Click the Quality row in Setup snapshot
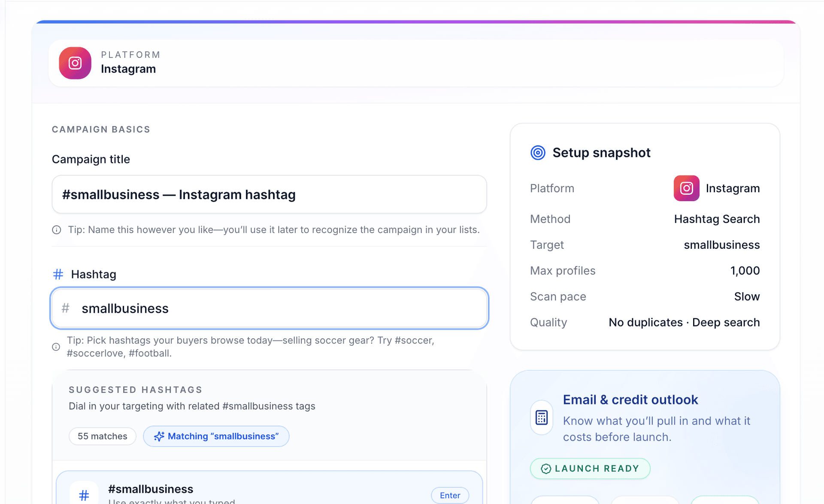The height and width of the screenshot is (504, 824). (x=644, y=322)
